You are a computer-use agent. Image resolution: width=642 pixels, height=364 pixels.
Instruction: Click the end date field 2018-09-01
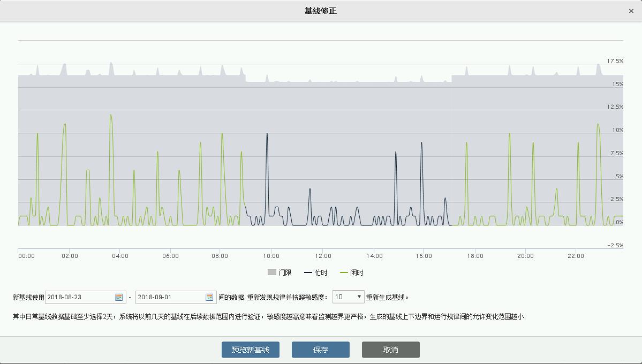[x=170, y=297]
